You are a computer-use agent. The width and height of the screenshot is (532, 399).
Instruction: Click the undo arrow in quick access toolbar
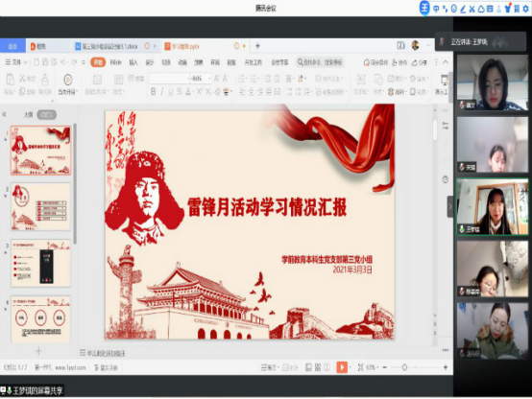pos(63,62)
